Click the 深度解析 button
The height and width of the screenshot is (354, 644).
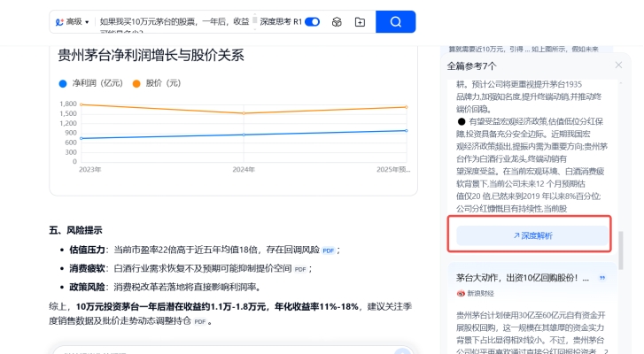pos(532,235)
